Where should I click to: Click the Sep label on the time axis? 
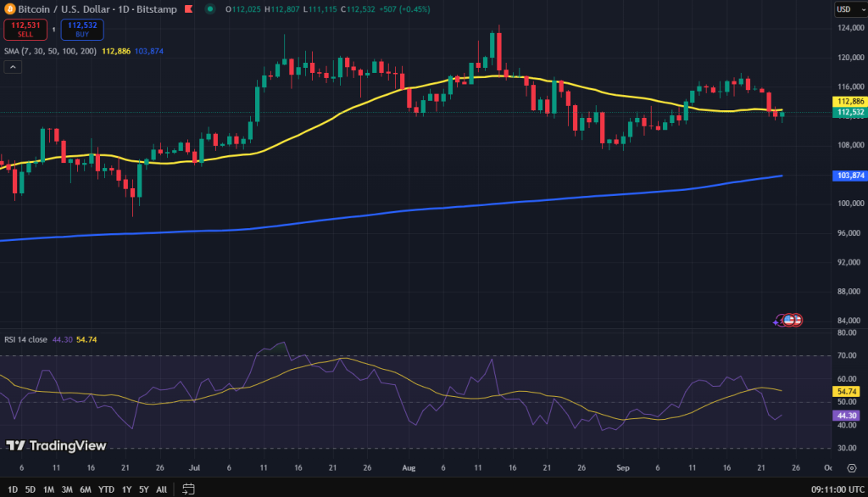click(x=623, y=467)
